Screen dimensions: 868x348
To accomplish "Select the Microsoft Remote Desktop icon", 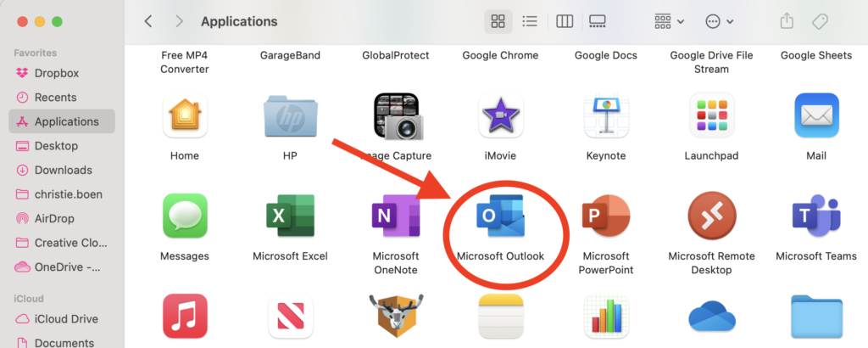I will [711, 216].
